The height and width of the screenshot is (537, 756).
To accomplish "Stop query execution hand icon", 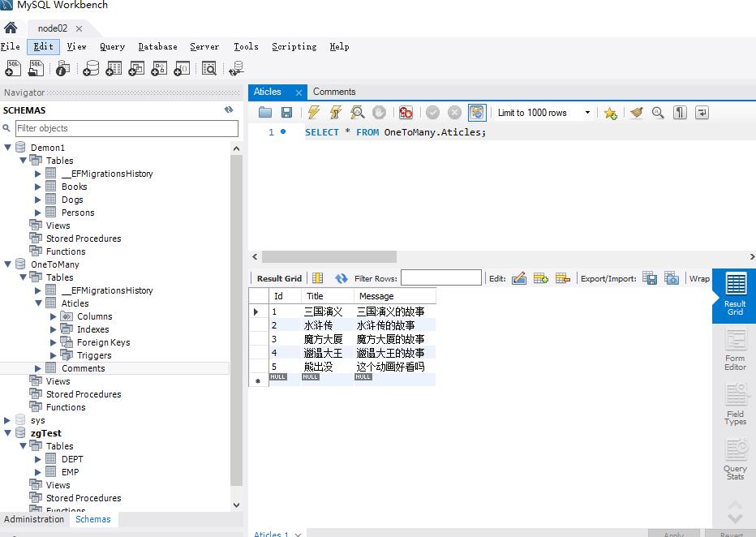I will (380, 113).
